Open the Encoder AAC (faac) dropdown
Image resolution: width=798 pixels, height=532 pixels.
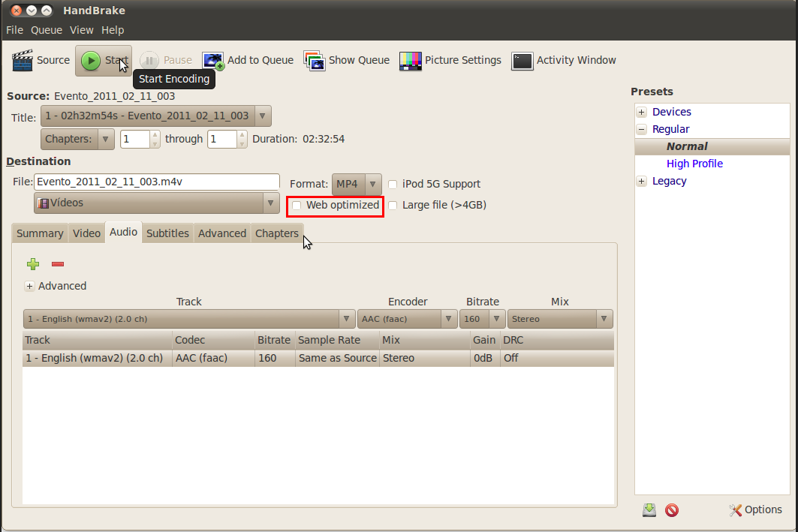tap(407, 319)
